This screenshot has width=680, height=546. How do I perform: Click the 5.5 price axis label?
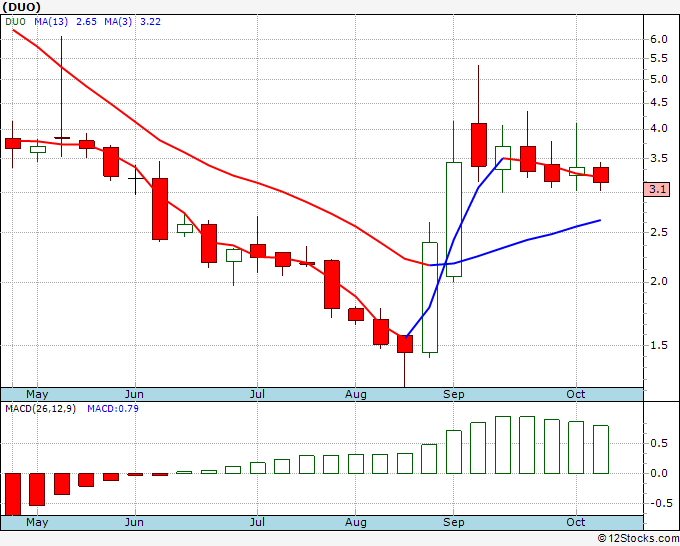click(659, 59)
